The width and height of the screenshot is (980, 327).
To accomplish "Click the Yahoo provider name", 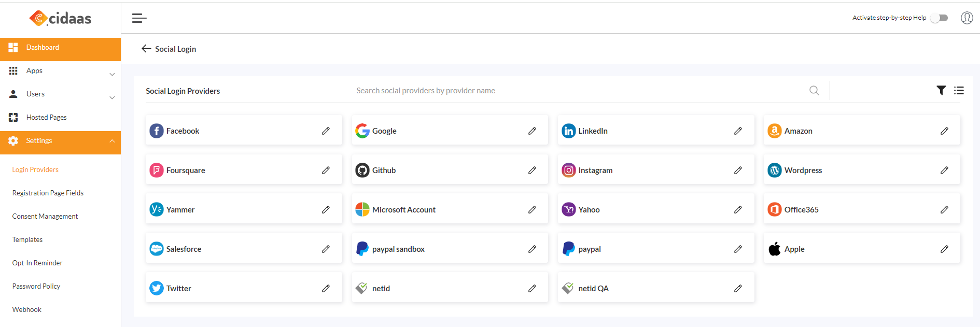I will pos(589,210).
